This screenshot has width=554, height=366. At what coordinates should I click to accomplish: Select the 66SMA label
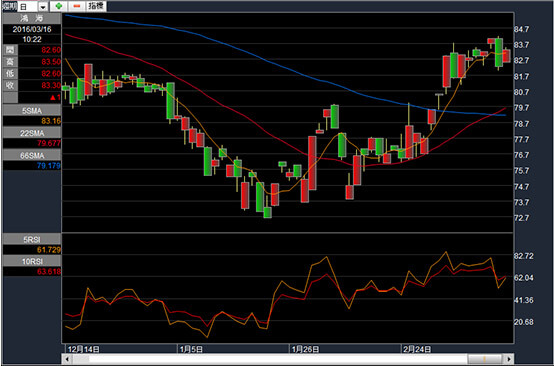(32, 155)
